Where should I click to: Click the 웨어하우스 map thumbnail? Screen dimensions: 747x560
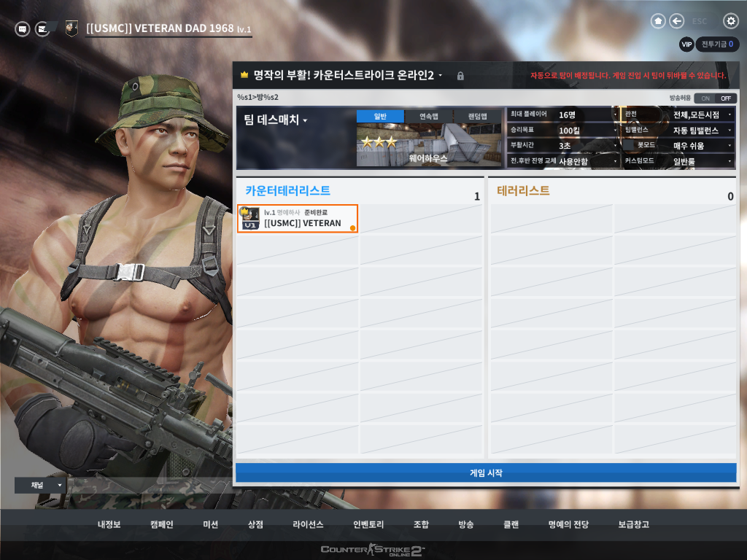(429, 145)
